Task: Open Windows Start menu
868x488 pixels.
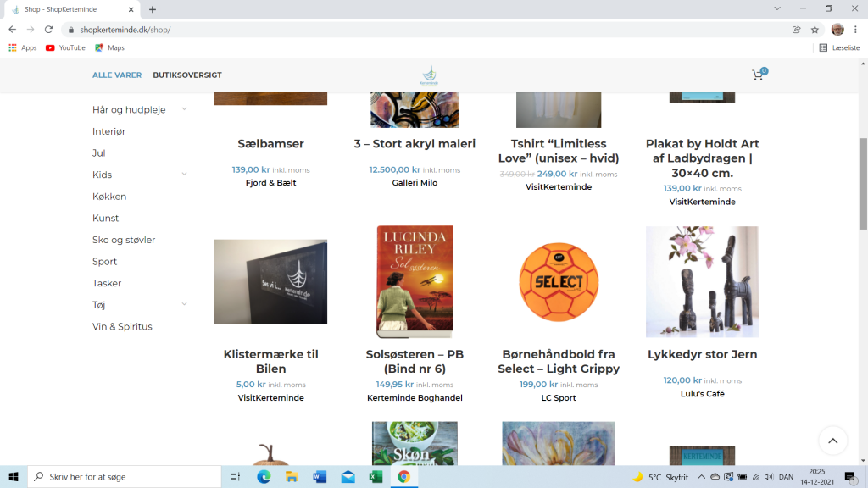Action: [14, 476]
